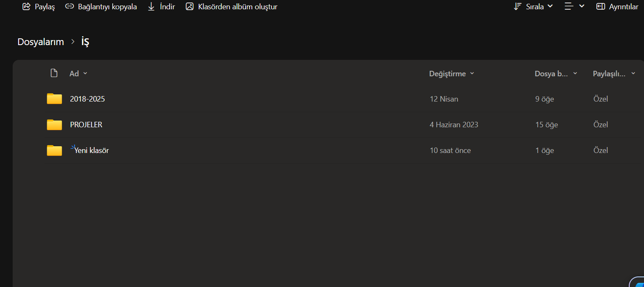
Task: Select the 10 saat önce timestamp
Action: [x=450, y=150]
